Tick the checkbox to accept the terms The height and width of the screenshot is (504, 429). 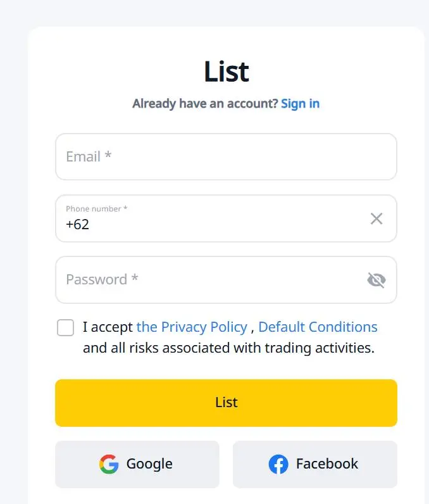pyautogui.click(x=66, y=327)
